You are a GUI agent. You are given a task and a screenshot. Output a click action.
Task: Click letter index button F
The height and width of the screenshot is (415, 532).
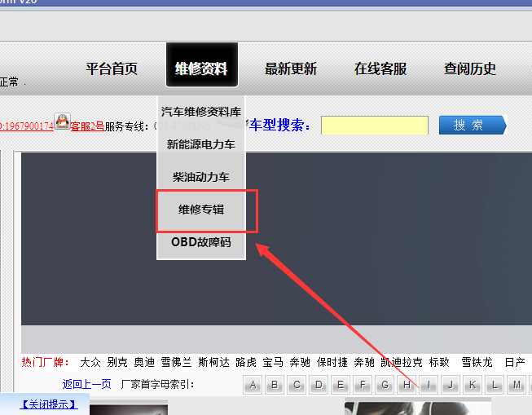363,385
